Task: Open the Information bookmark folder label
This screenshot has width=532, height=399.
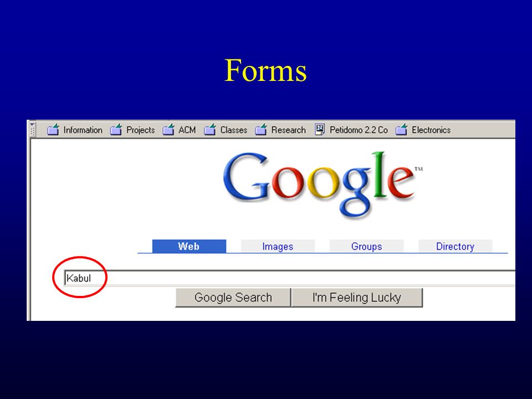Action: [83, 130]
